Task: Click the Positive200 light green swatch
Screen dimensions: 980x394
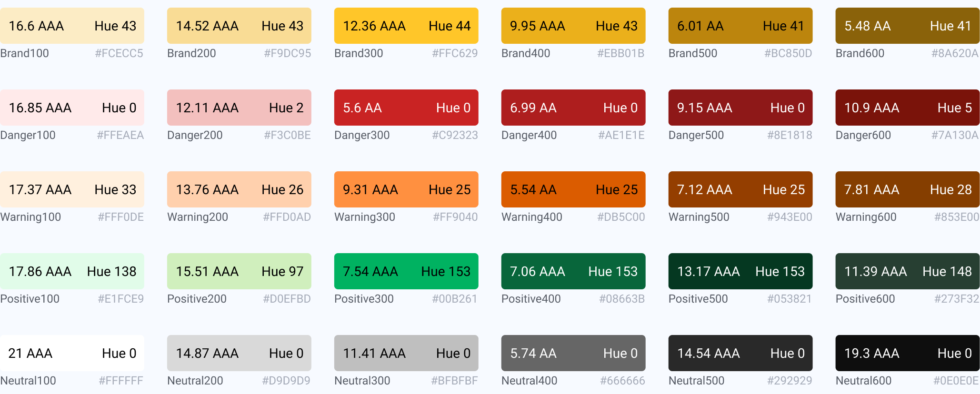Action: tap(239, 271)
